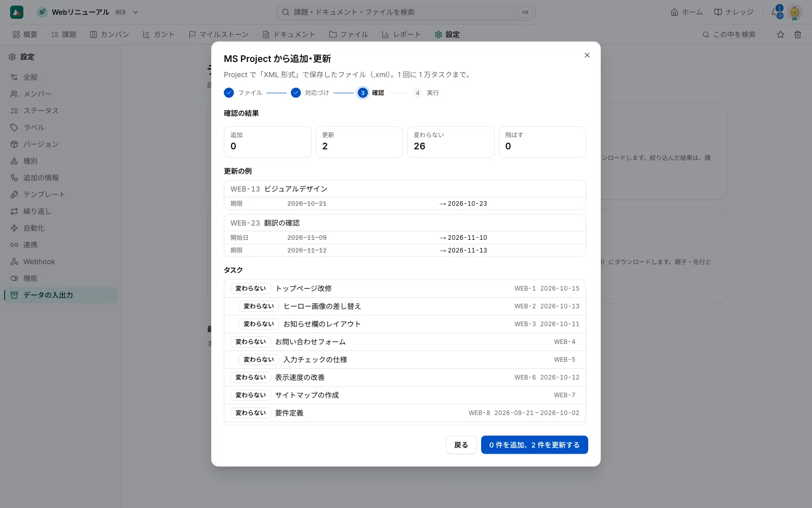Click 要件定義 task row
812x508 pixels.
coord(405,413)
